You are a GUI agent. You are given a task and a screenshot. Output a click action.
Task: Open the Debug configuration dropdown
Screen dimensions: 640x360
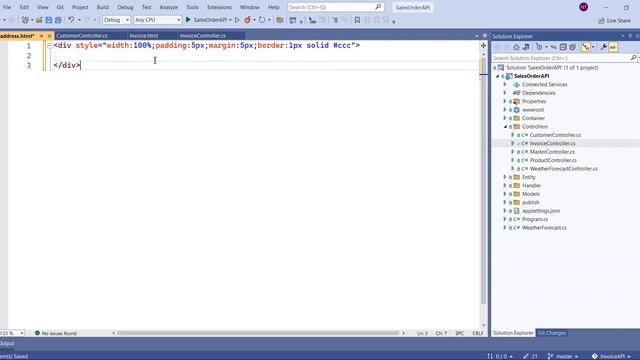[116, 20]
